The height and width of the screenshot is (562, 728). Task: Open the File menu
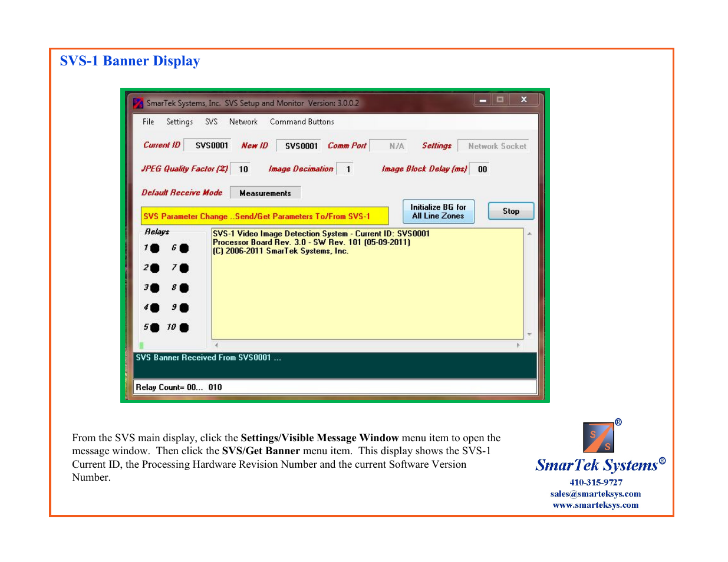148,122
